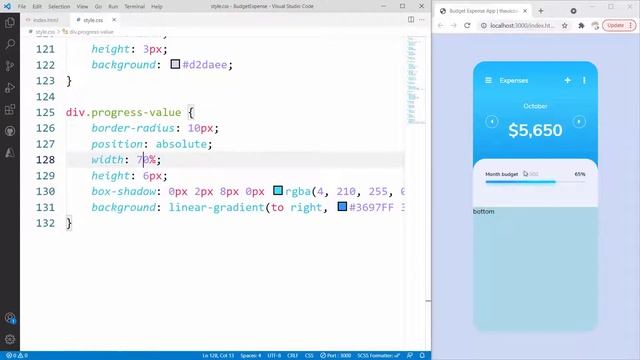Screen dimensions: 640x360
Task: Go to next month with right arrow
Action: [x=579, y=122]
